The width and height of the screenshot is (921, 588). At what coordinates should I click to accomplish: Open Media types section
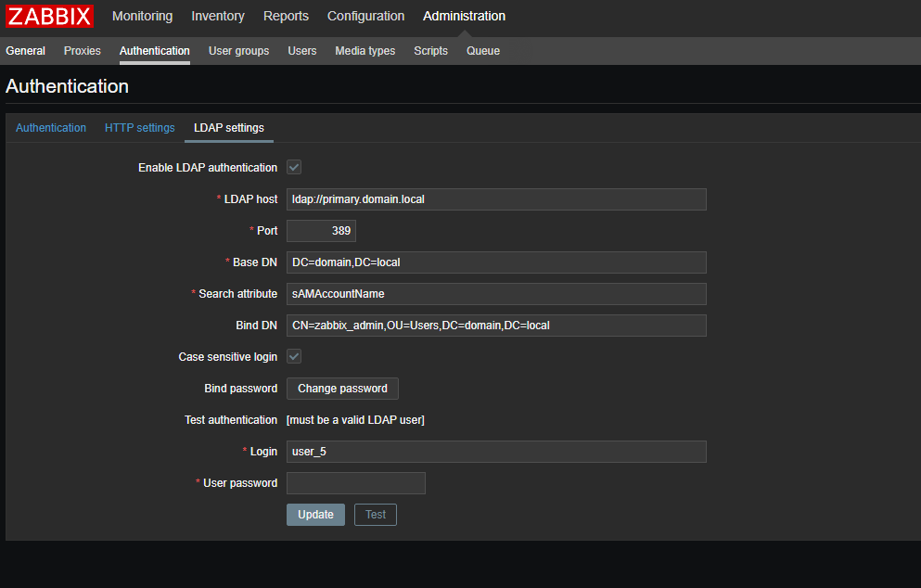tap(365, 51)
